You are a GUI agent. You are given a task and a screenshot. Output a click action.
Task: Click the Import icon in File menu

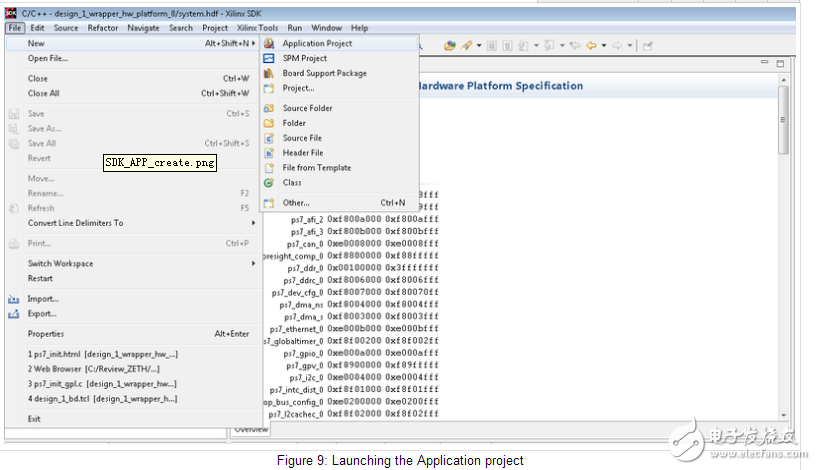click(14, 299)
